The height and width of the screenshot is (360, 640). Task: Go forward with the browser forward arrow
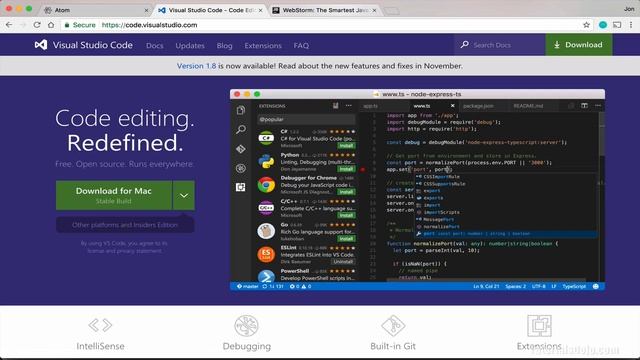coord(22,25)
